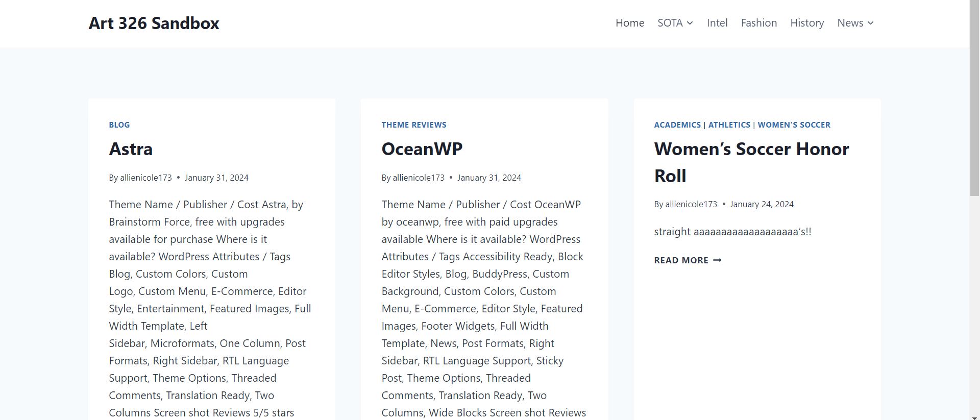This screenshot has height=420, width=980.
Task: Open the ACADEMICS category link
Action: pyautogui.click(x=677, y=125)
